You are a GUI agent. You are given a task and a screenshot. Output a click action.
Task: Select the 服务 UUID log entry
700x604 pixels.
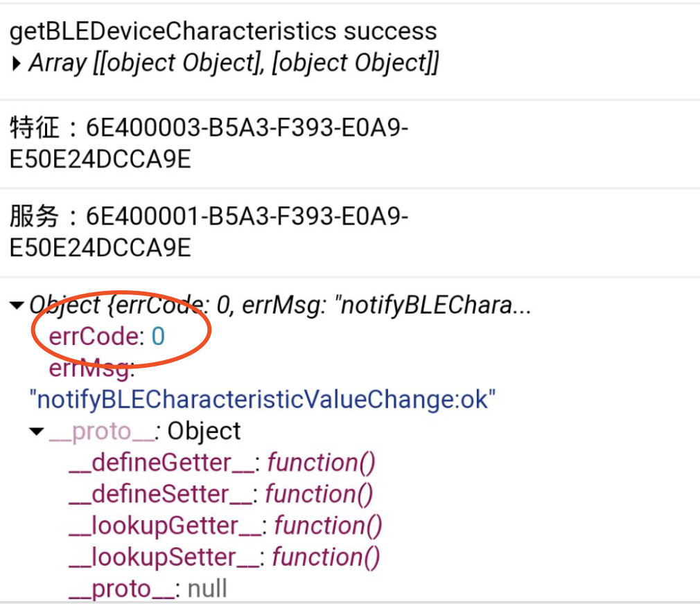coord(208,217)
